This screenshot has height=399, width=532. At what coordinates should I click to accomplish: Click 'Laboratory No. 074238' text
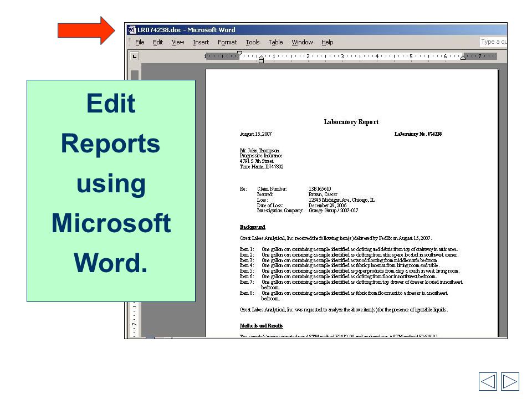[x=418, y=134]
